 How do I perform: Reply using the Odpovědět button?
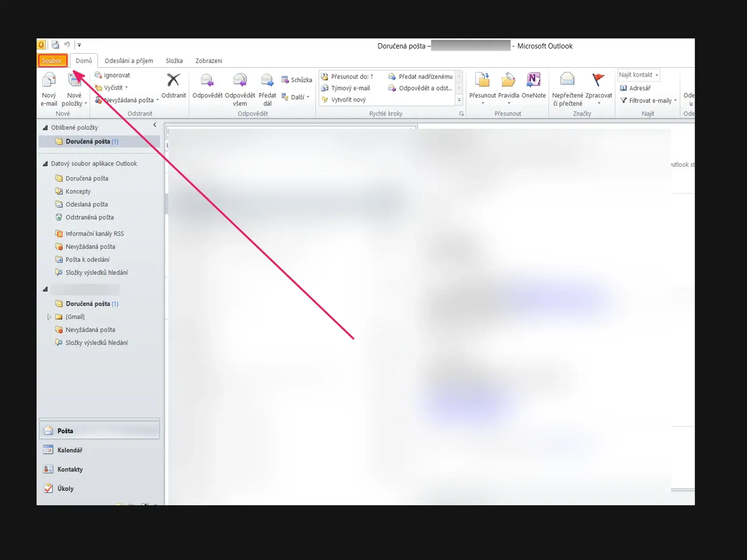(x=207, y=86)
